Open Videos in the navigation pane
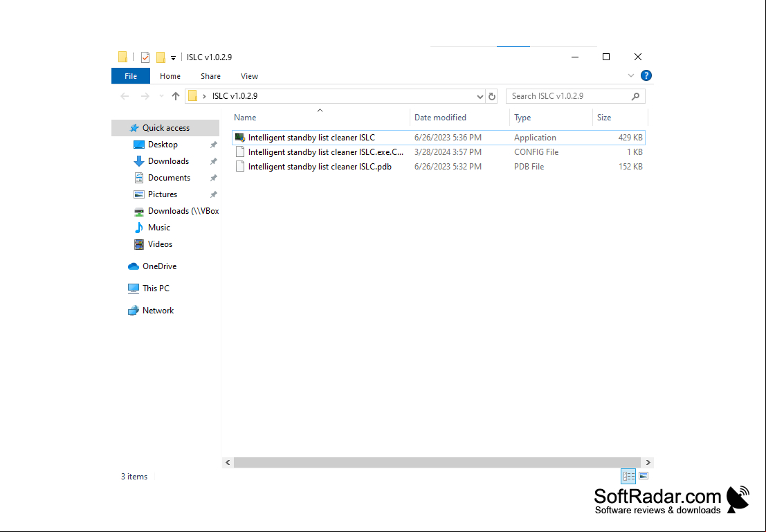Image resolution: width=766 pixels, height=532 pixels. click(160, 244)
